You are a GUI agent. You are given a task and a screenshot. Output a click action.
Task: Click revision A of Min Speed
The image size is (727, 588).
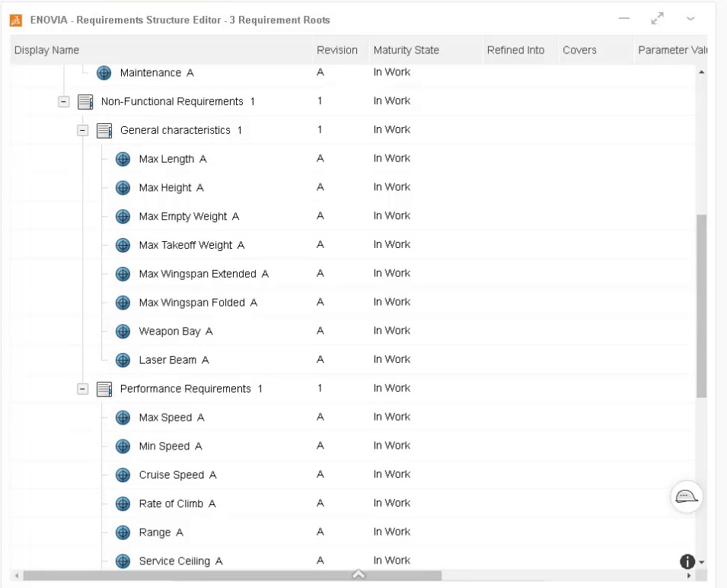point(320,446)
